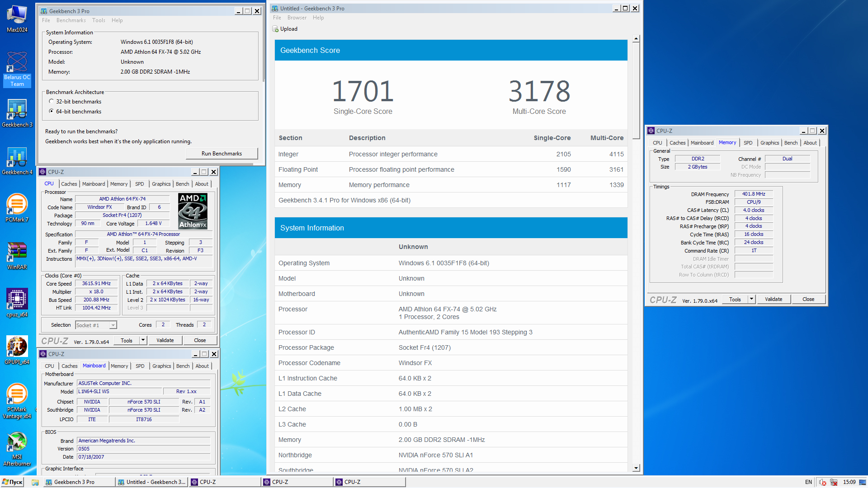
Task: Click the network tray icon in the taskbar
Action: (834, 482)
